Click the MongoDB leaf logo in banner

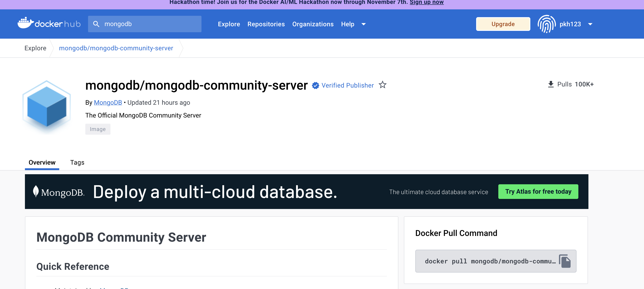point(59,192)
